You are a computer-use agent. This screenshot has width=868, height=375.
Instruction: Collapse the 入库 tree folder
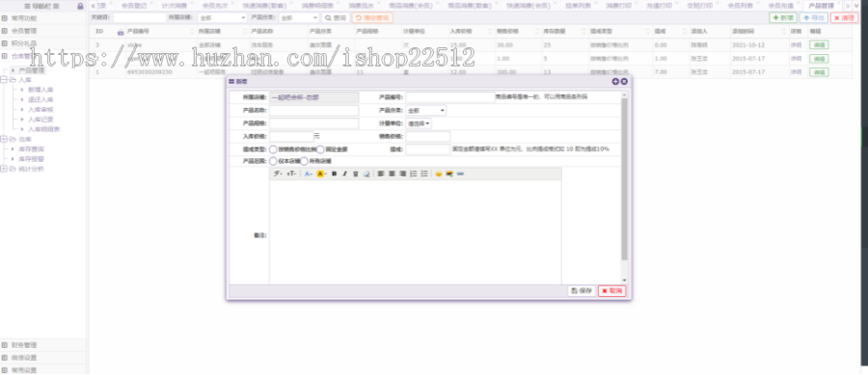(x=5, y=80)
